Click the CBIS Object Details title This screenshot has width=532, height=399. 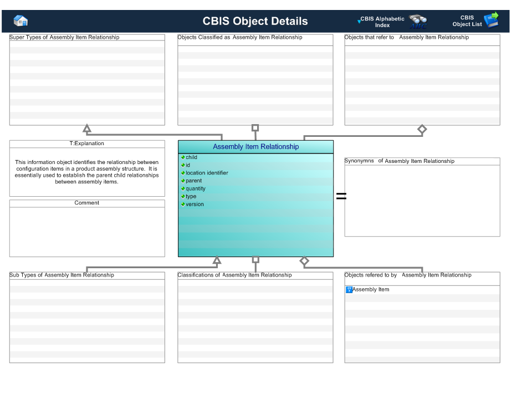click(x=255, y=21)
